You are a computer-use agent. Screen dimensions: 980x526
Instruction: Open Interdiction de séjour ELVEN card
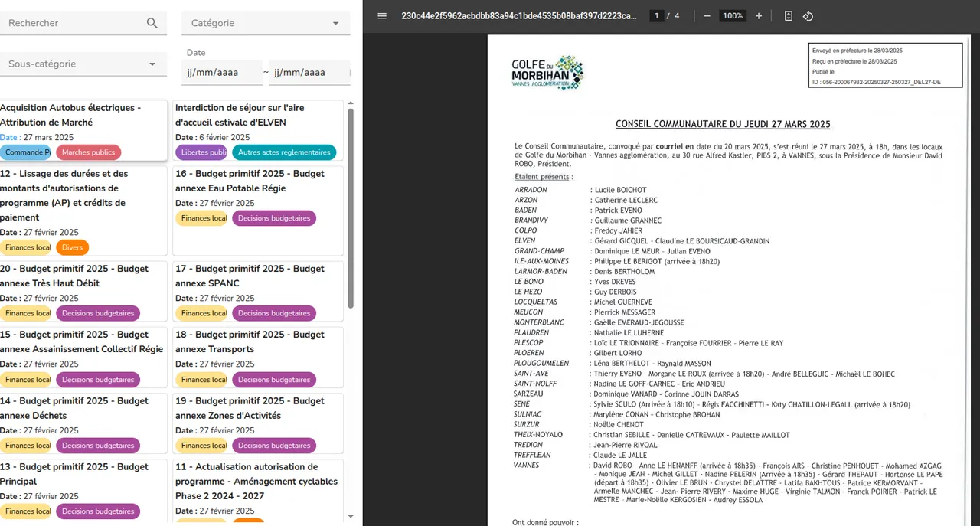258,130
